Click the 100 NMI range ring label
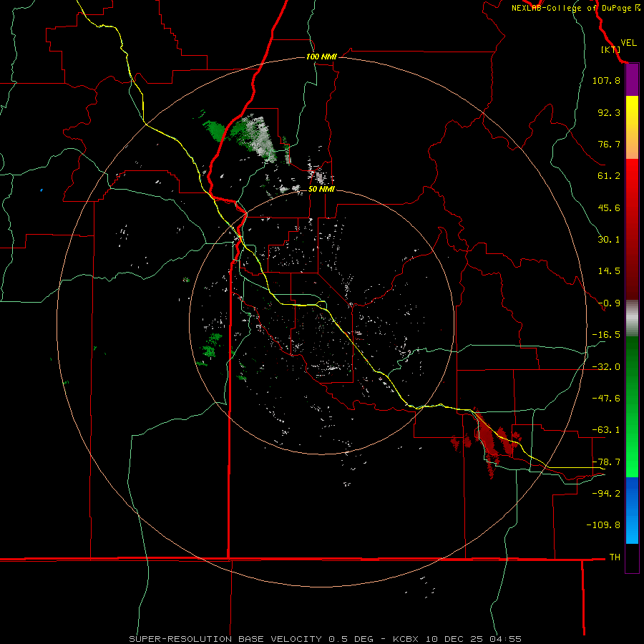Viewport: 644px width, 644px height. tap(321, 57)
